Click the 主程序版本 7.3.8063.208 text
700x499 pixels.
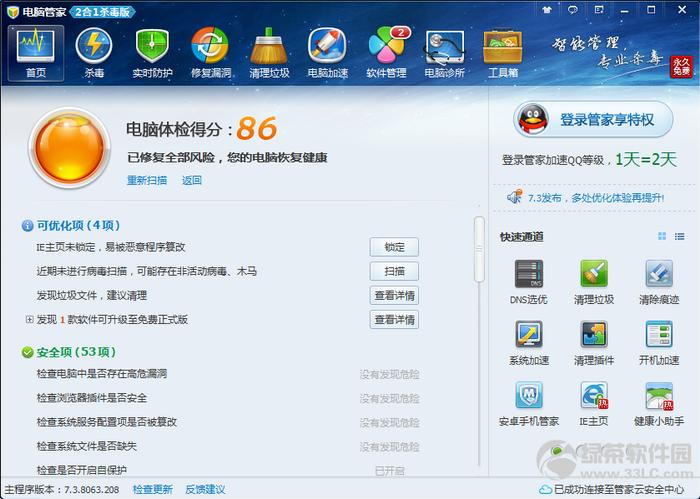62,490
